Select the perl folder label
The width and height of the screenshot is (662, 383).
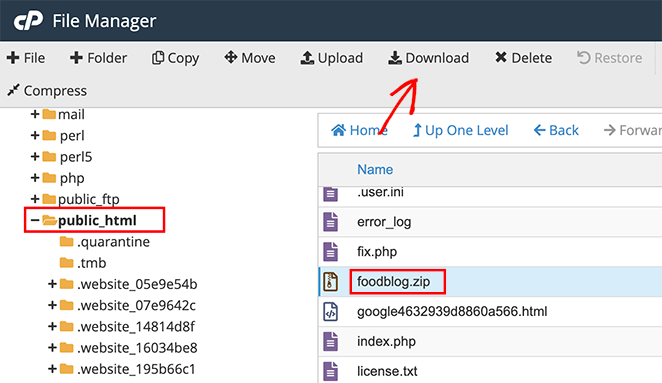tap(72, 136)
